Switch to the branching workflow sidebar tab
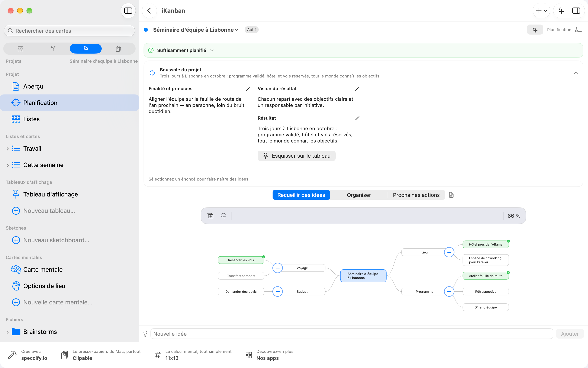The width and height of the screenshot is (588, 368). tap(53, 49)
